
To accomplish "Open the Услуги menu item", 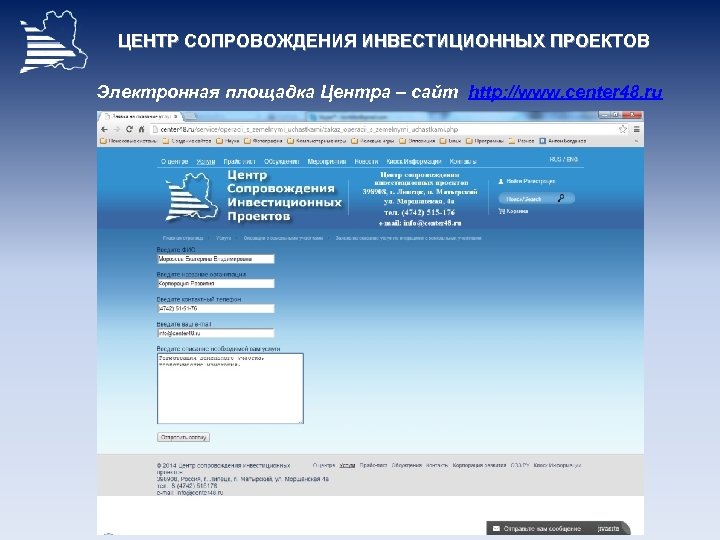I will coord(206,162).
